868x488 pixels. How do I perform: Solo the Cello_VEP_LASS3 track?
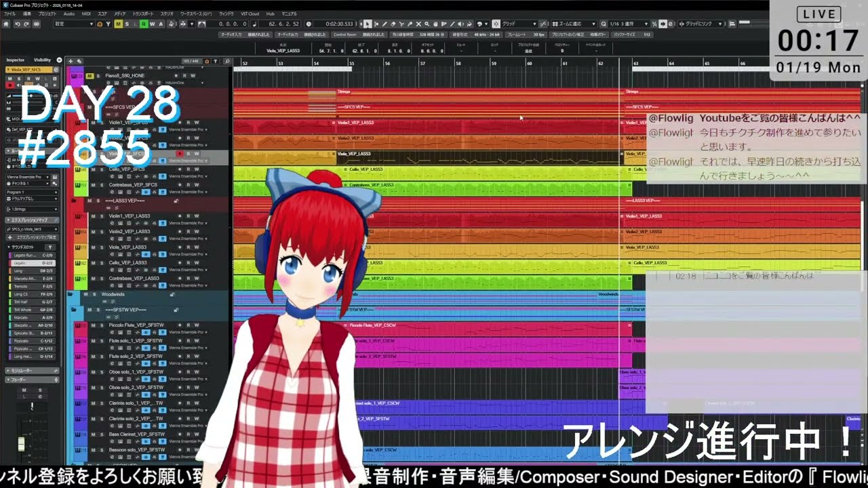(x=102, y=263)
